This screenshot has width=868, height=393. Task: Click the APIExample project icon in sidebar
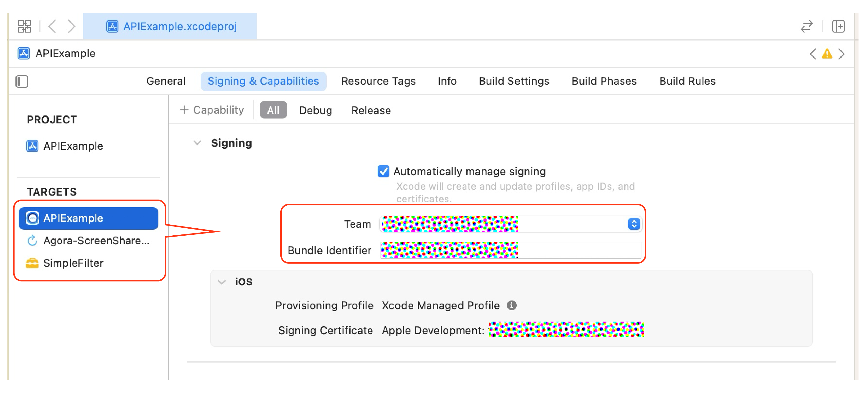pos(32,146)
